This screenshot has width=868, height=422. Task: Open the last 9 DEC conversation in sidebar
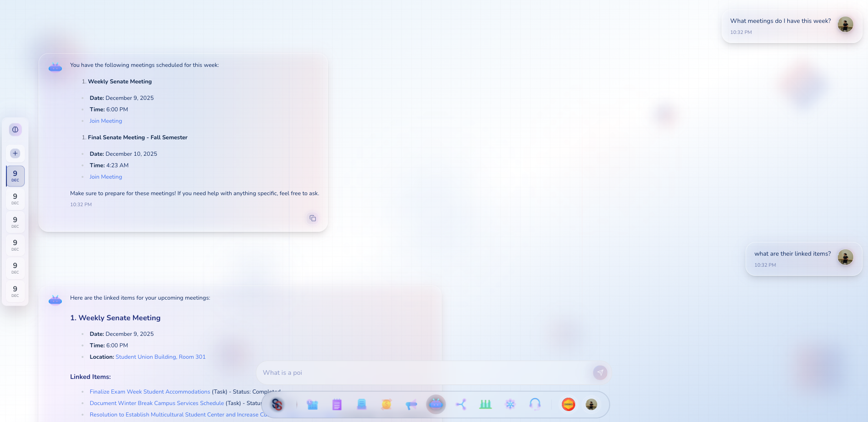pyautogui.click(x=15, y=291)
